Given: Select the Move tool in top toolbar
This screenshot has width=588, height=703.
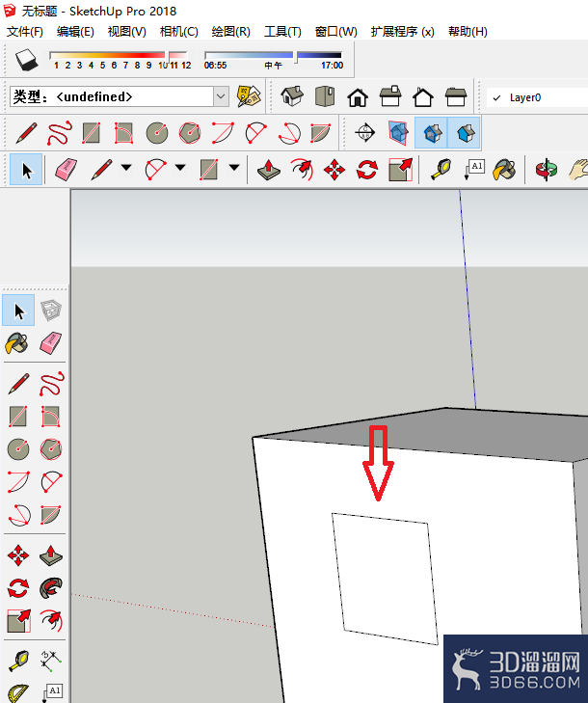Looking at the screenshot, I should [x=334, y=170].
